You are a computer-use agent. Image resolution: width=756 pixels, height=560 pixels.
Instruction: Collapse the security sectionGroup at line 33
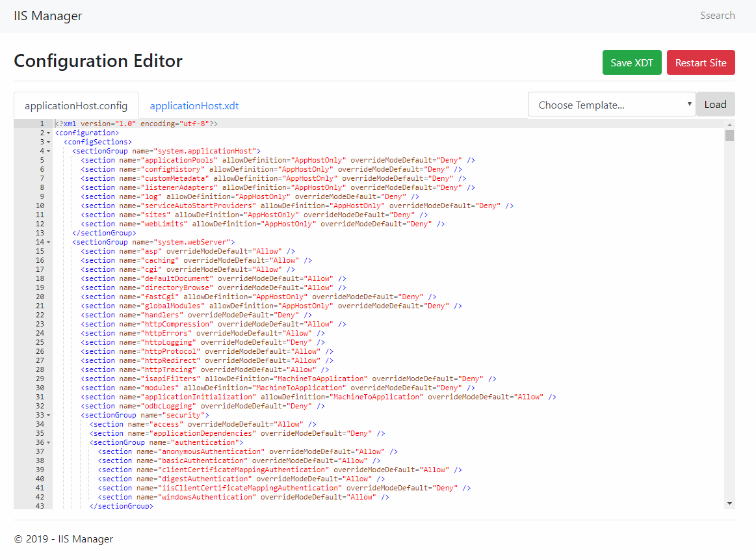tap(48, 416)
